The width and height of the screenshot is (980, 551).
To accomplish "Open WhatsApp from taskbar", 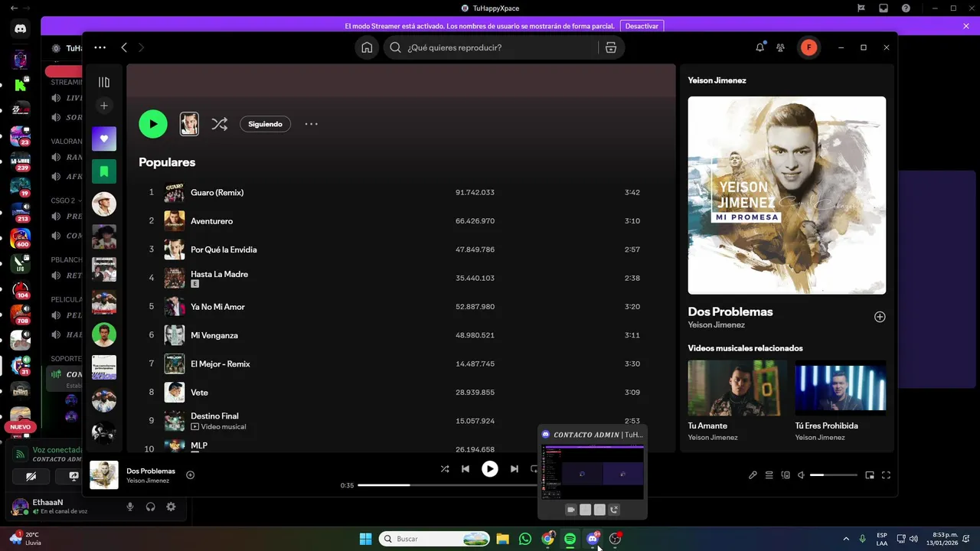I will click(525, 539).
